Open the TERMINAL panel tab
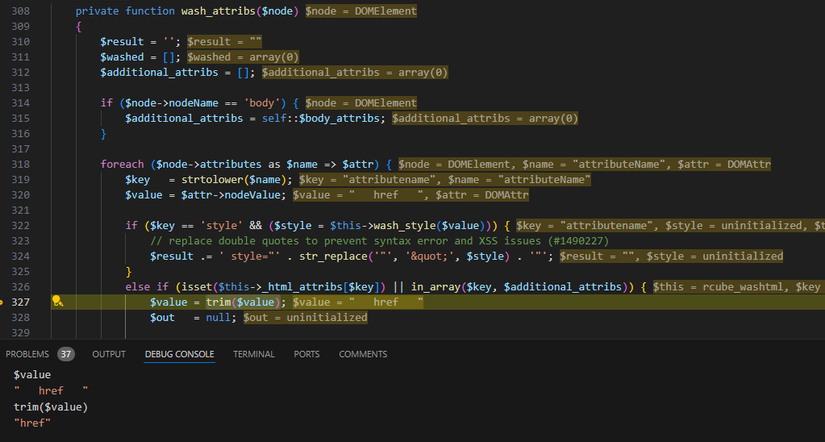 coord(254,354)
